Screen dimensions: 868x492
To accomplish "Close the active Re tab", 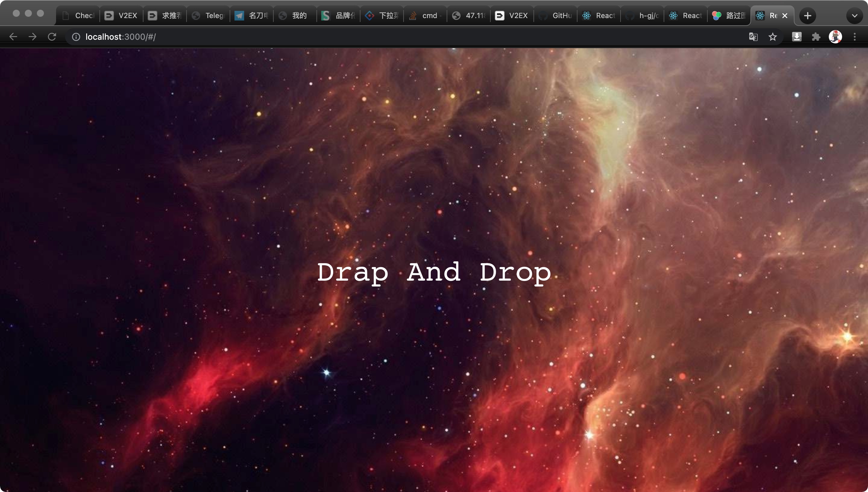I will click(785, 16).
